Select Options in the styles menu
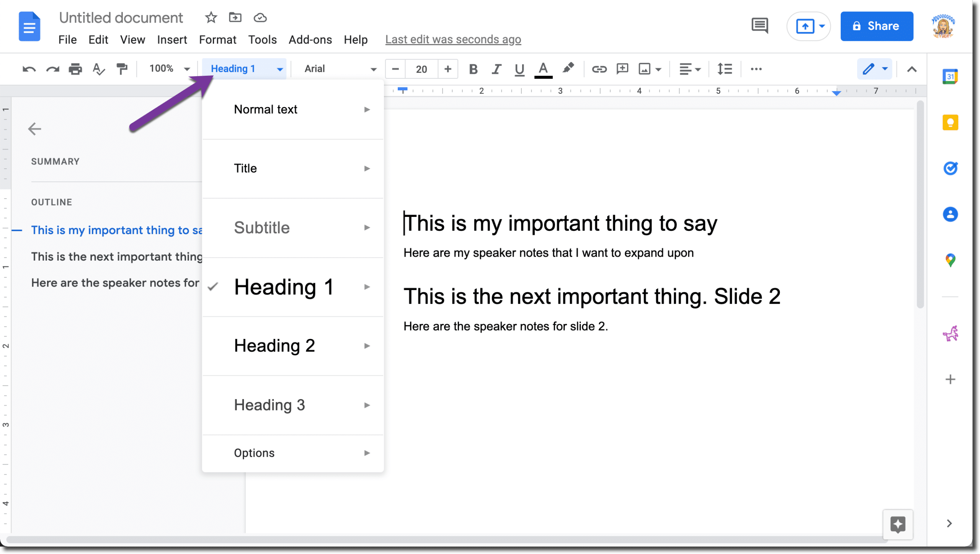This screenshot has height=554, width=980. [x=254, y=453]
